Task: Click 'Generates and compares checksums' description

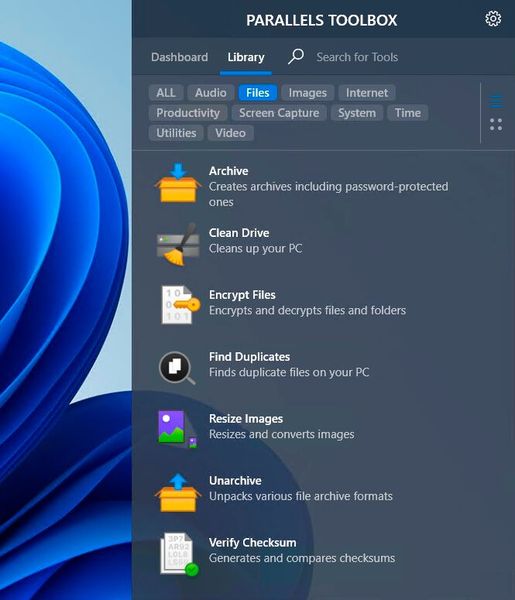Action: click(302, 558)
